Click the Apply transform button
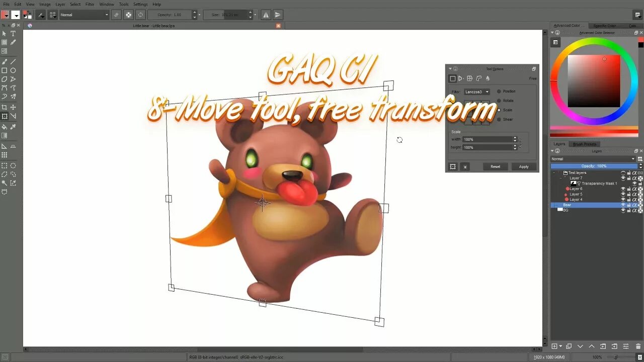 point(524,166)
